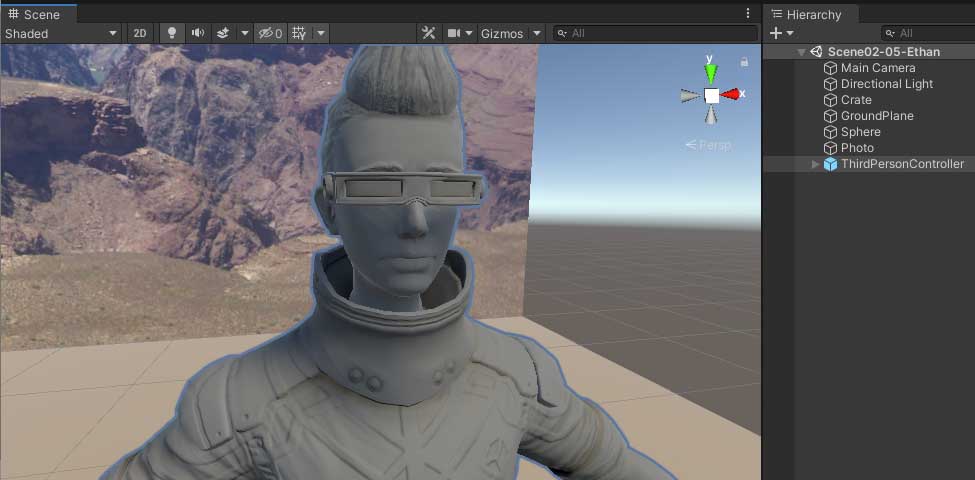Toggle scene audio speaker icon

(x=198, y=34)
